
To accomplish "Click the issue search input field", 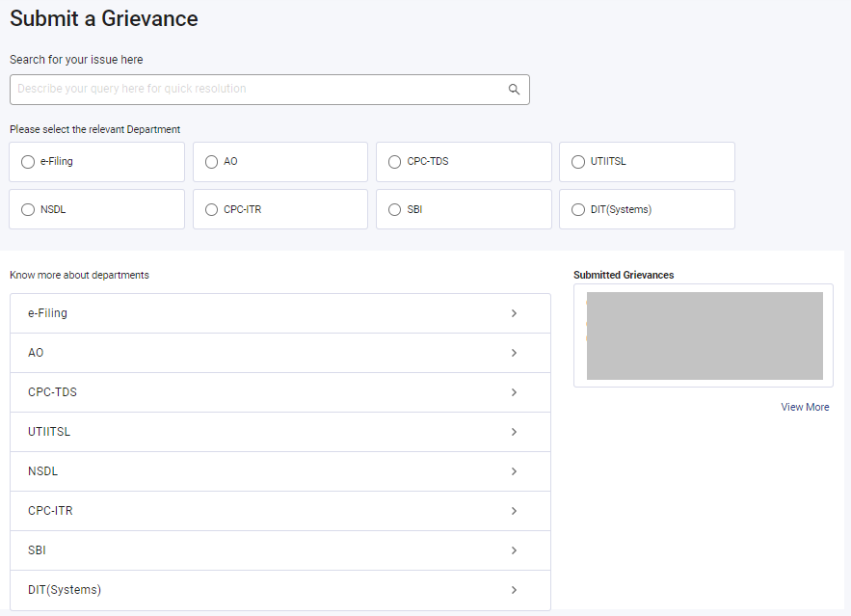I will [x=260, y=90].
